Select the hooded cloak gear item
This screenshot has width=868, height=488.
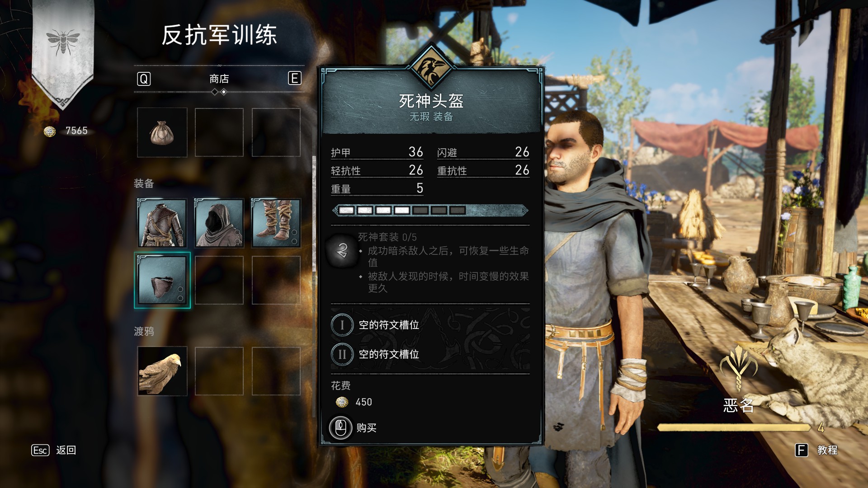[219, 223]
